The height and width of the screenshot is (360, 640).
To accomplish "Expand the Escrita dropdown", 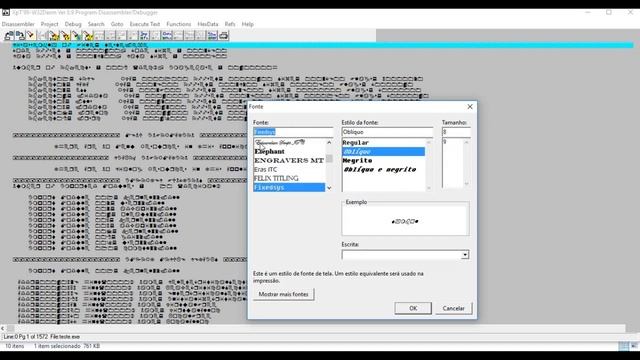I will pyautogui.click(x=465, y=255).
